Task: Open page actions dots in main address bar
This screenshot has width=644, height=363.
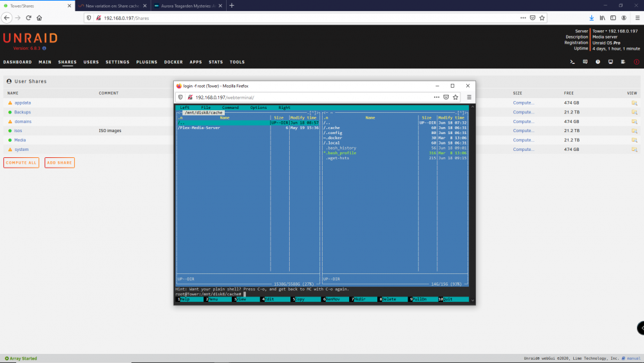Action: [523, 17]
